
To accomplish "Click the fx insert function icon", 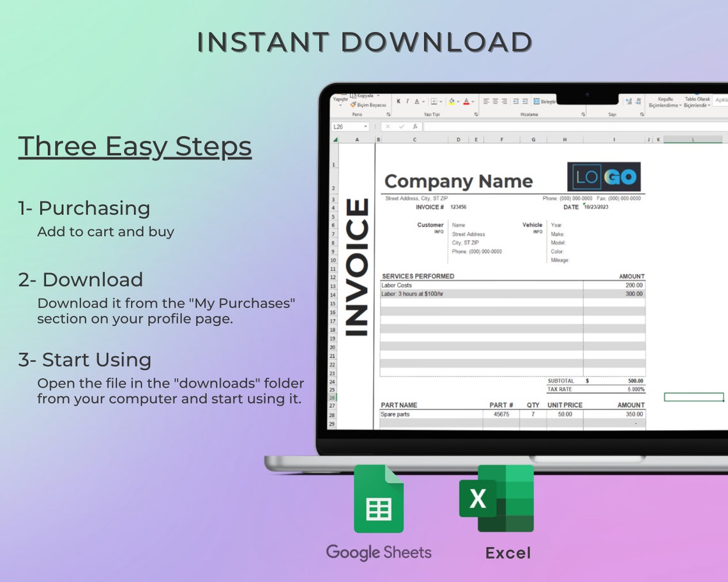I will pos(415,126).
